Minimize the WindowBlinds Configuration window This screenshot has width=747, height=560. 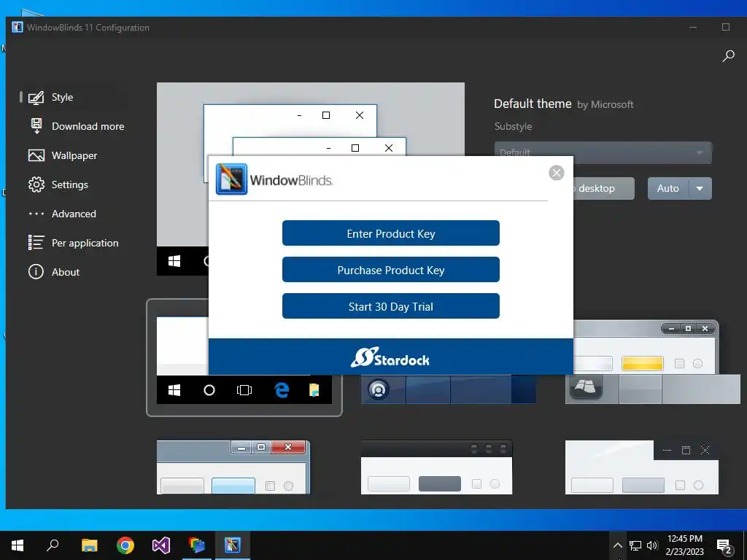693,27
